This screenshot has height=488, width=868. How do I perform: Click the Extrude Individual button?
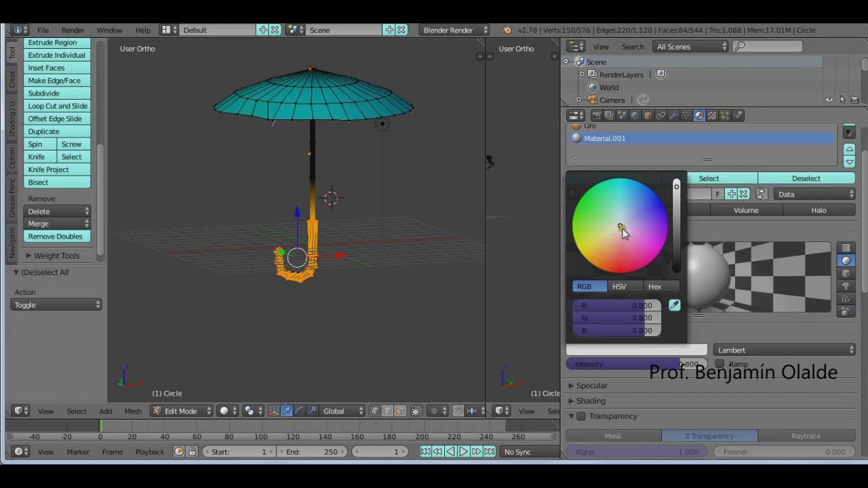click(x=57, y=55)
